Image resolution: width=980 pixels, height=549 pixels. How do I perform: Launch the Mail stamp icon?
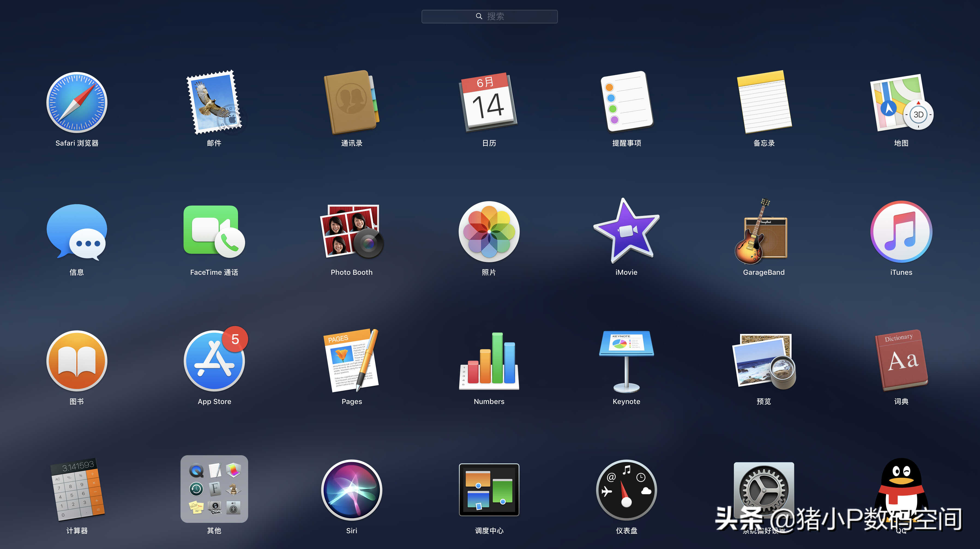[214, 102]
